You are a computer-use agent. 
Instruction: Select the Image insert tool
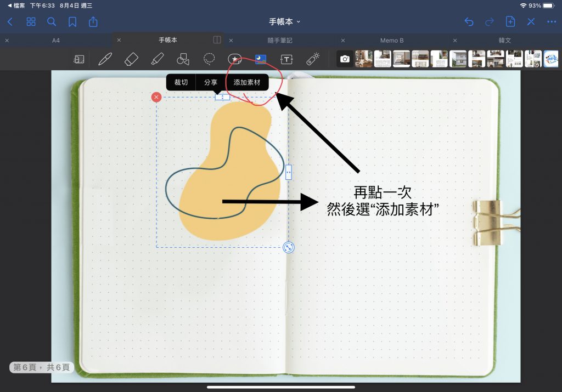click(261, 59)
